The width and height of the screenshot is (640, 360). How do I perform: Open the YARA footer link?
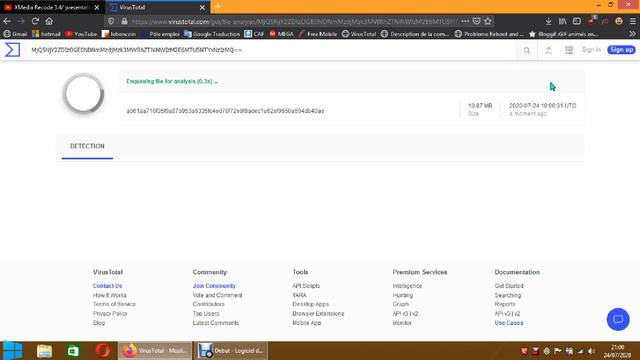300,295
